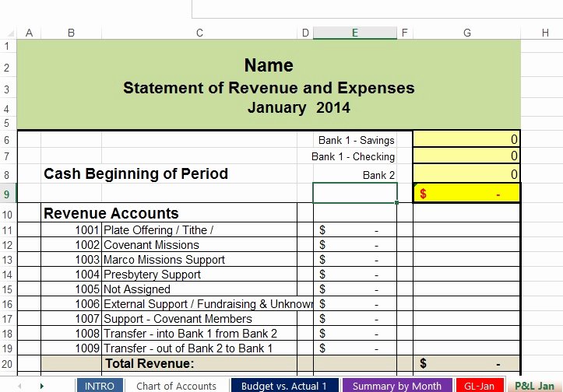Screen dimensions: 563x392
Task: Select account number 1009 cell
Action: pyautogui.click(x=72, y=348)
